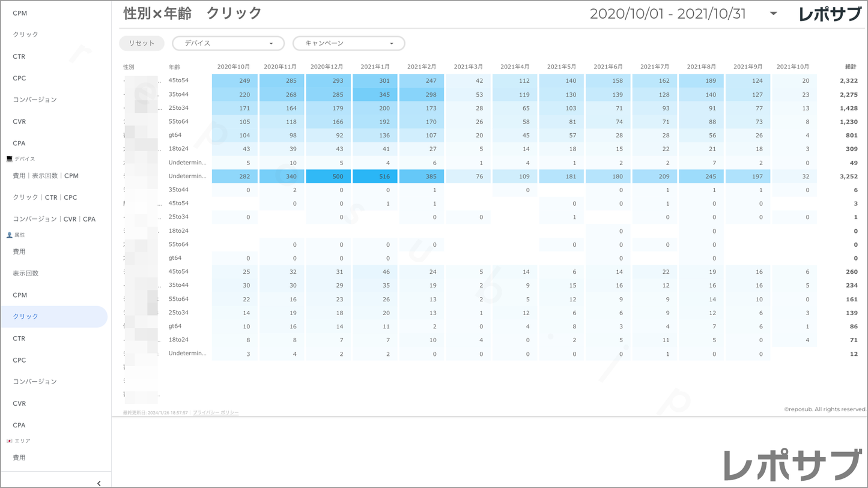Open the キャンペーン filter dropdown
This screenshot has height=488, width=868.
point(348,43)
